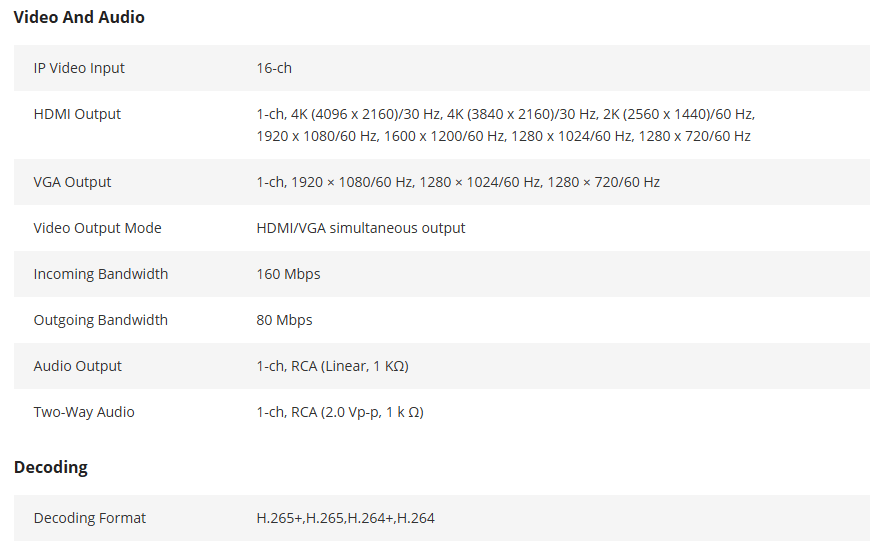
Task: Click the "Outgoing Bandwidth" row label
Action: [x=101, y=320]
